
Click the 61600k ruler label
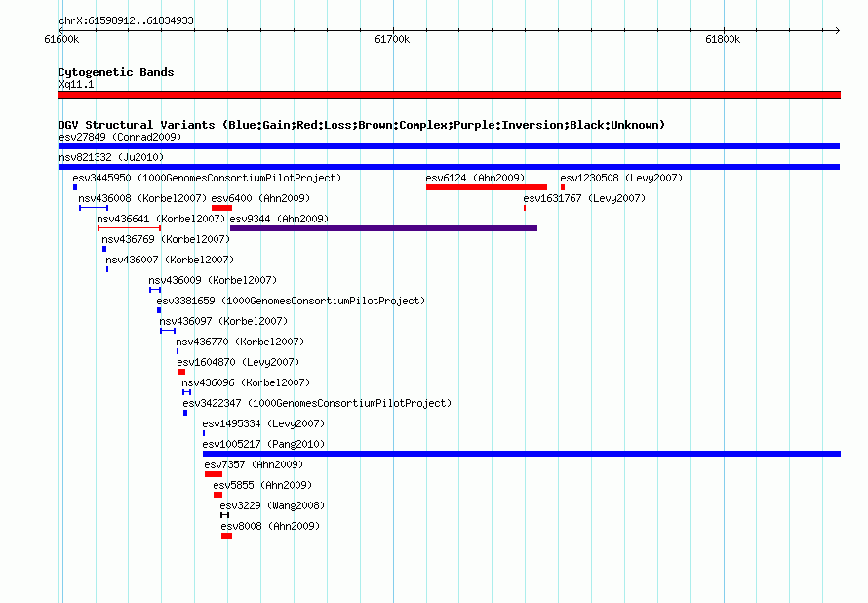click(61, 39)
